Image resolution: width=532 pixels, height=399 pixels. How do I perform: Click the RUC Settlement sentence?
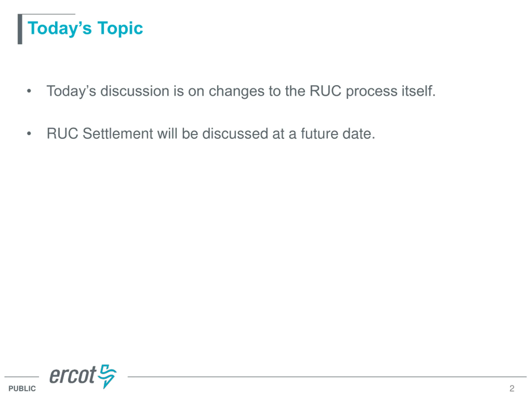click(211, 134)
